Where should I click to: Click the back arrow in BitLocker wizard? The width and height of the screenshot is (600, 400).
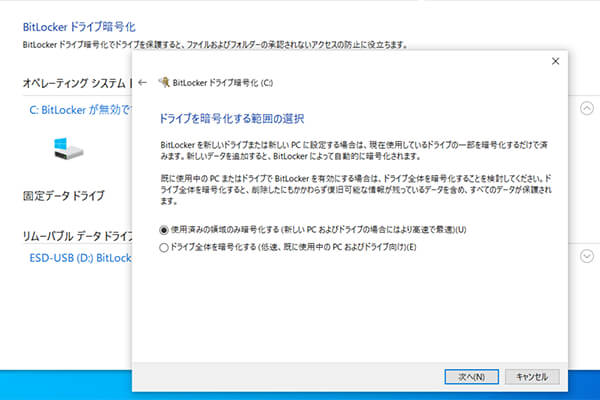(143, 83)
